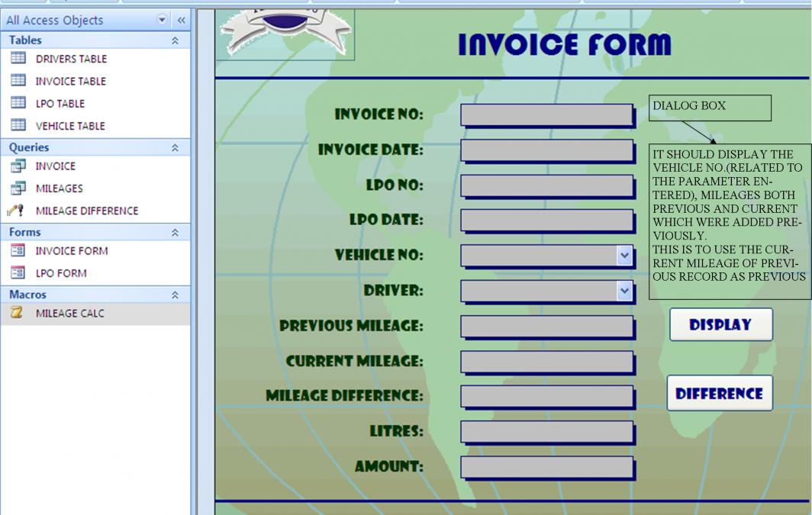
Task: Click the MILEAGES query icon
Action: (18, 188)
